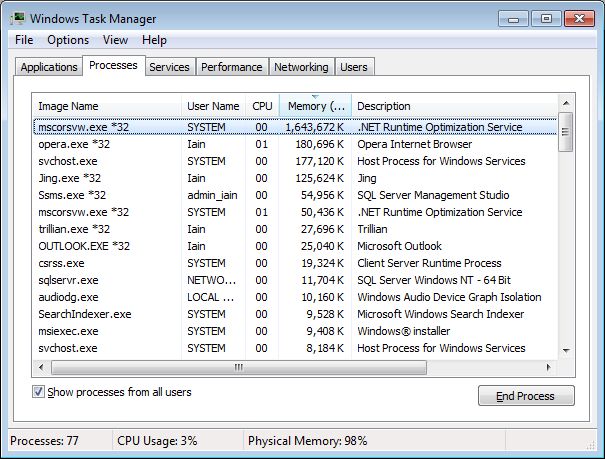Viewport: 605px width, 459px height.
Task: Click the horizontal scrollbar left arrow
Action: 41,367
